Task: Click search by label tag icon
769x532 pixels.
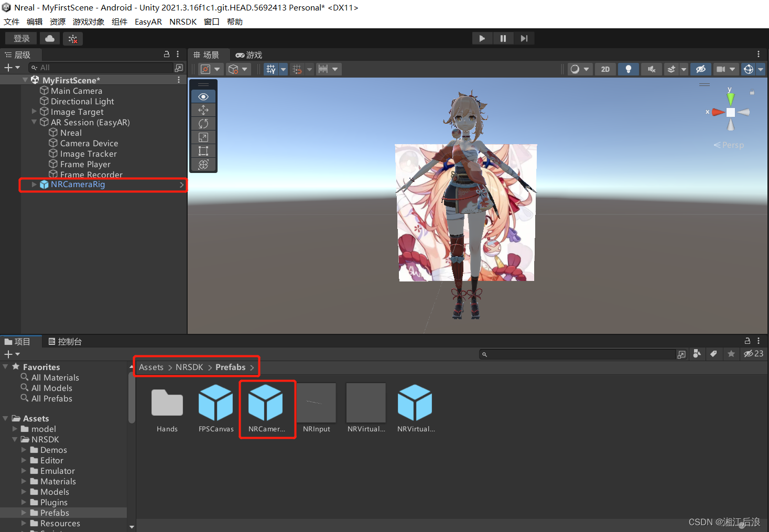Action: [713, 354]
